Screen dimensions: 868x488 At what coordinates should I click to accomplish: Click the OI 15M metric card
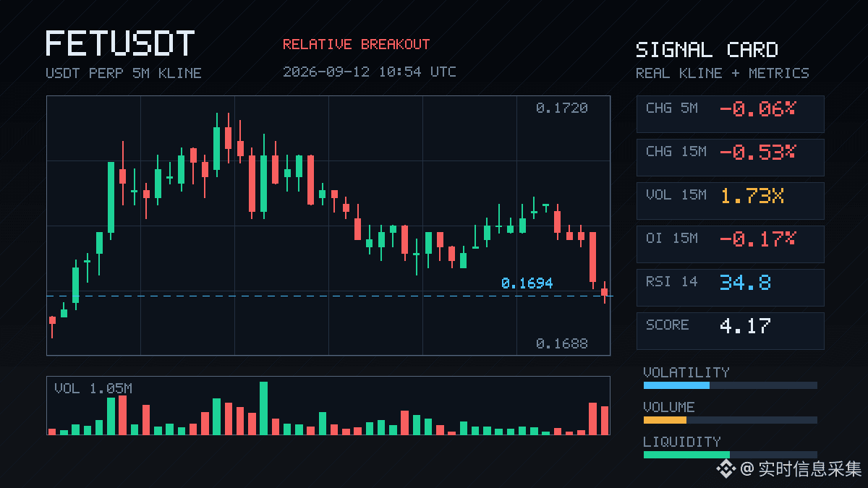(x=730, y=244)
